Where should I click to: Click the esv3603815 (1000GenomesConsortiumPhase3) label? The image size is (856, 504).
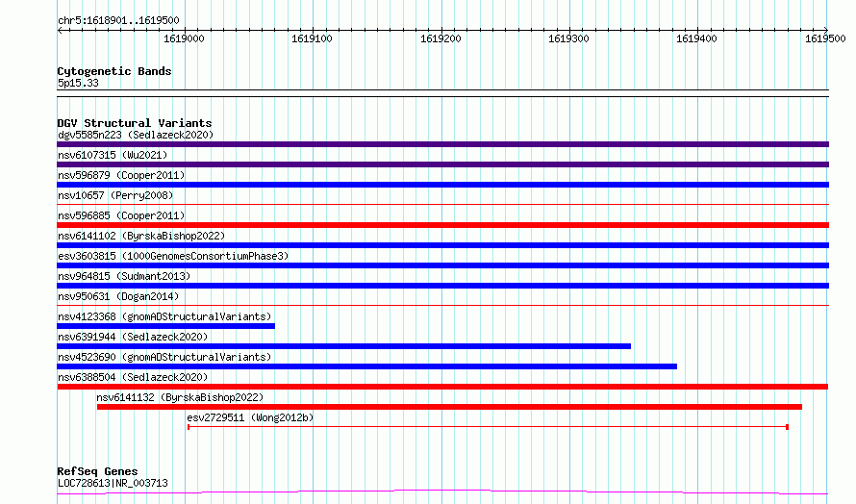pyautogui.click(x=173, y=256)
